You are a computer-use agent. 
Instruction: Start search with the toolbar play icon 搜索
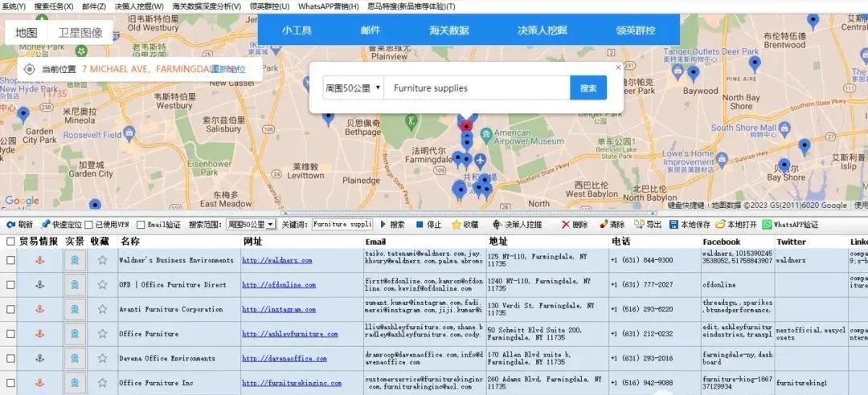(383, 225)
